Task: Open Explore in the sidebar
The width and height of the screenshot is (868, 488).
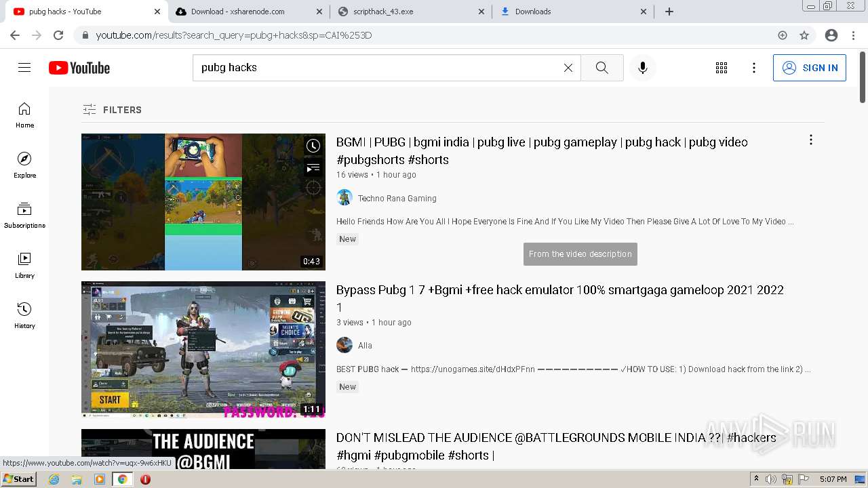Action: pyautogui.click(x=24, y=165)
